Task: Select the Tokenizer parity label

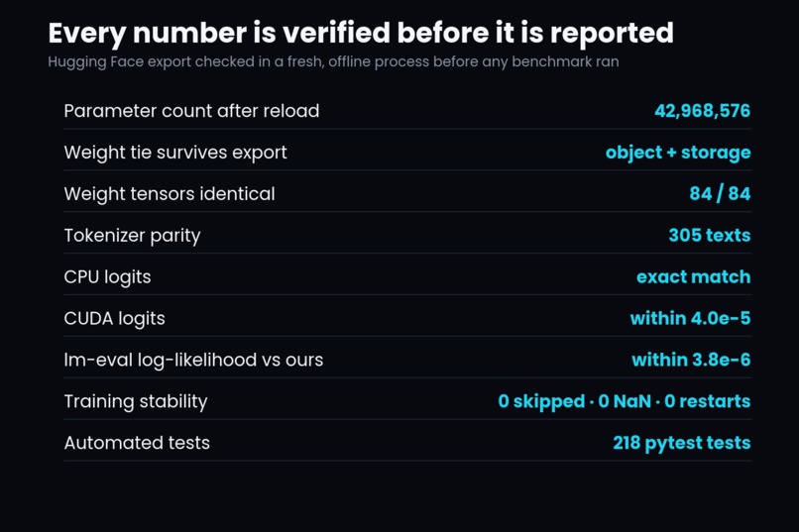Action: point(133,236)
